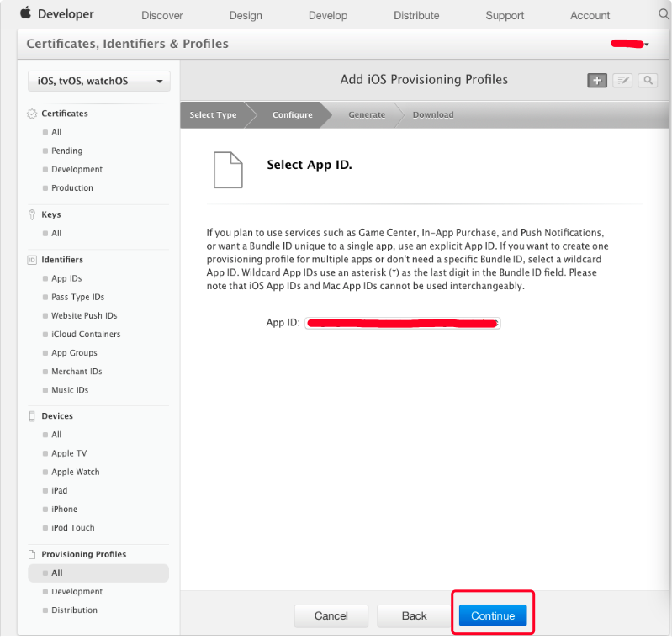This screenshot has width=672, height=639.
Task: Click the plus add profile icon
Action: point(597,80)
